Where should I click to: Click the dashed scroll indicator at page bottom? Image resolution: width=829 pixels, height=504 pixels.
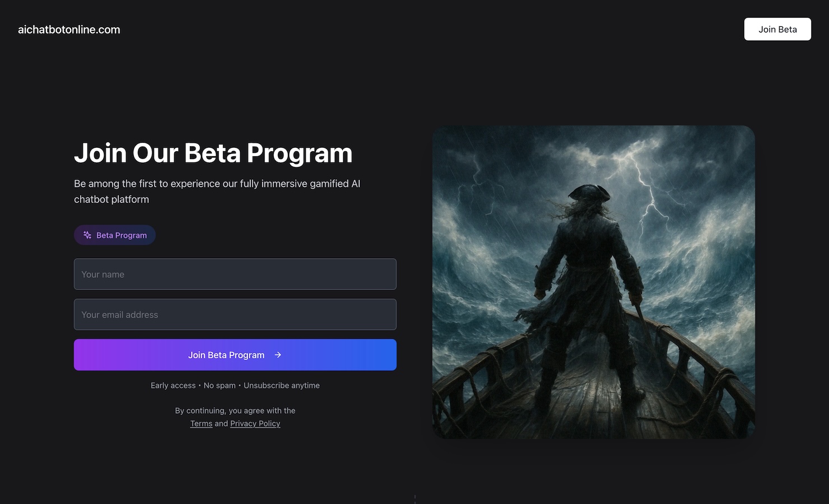(414, 499)
